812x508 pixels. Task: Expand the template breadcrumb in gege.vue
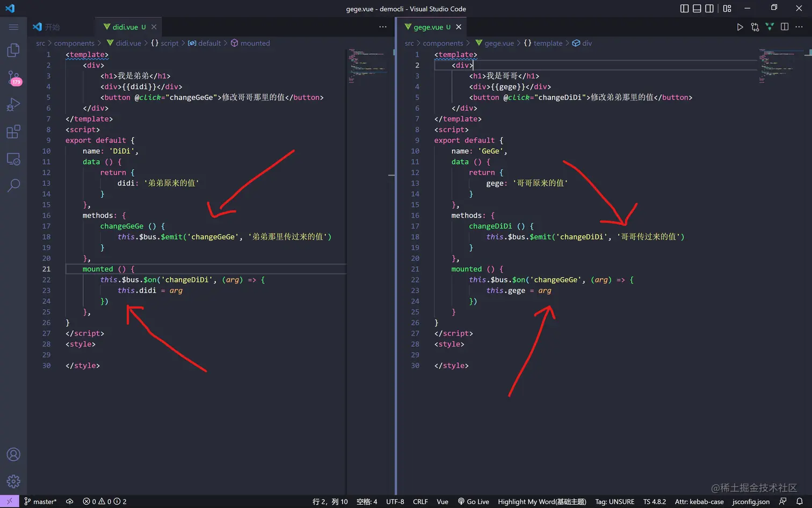point(543,43)
